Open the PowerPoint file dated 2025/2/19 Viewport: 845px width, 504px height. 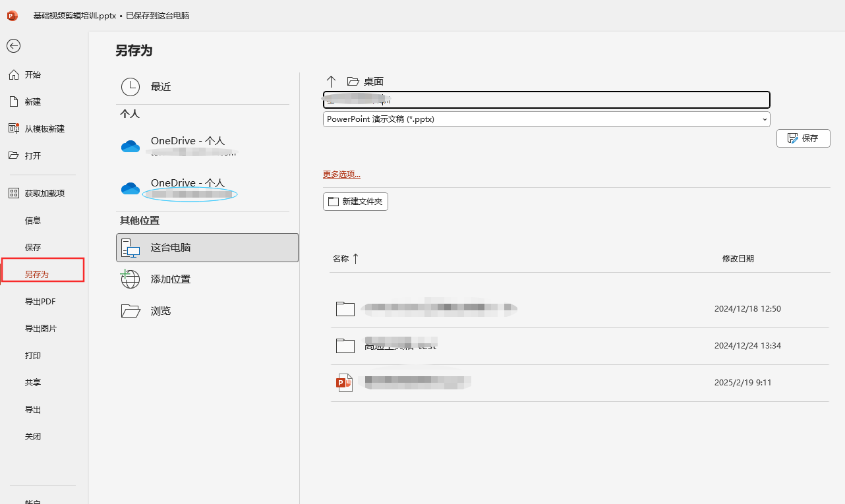(x=417, y=383)
